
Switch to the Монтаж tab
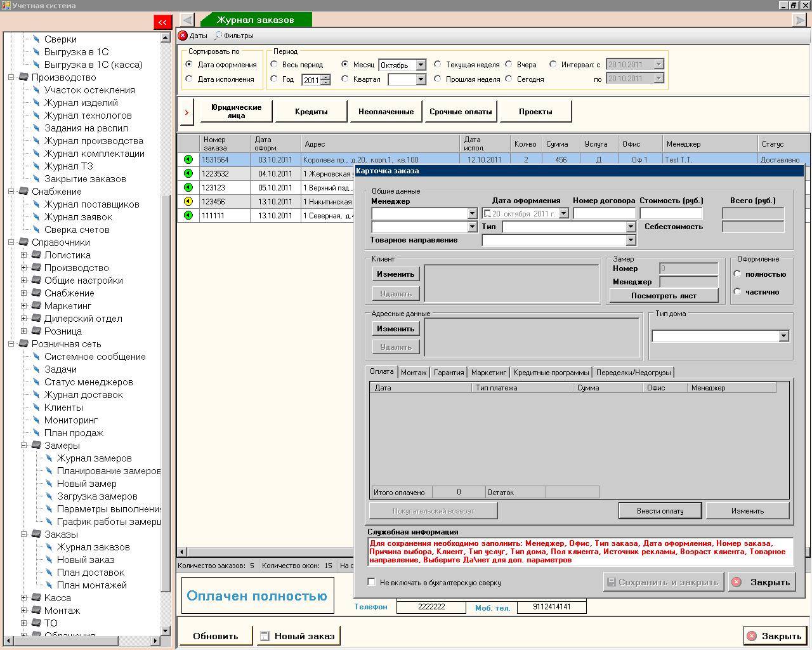[x=414, y=373]
